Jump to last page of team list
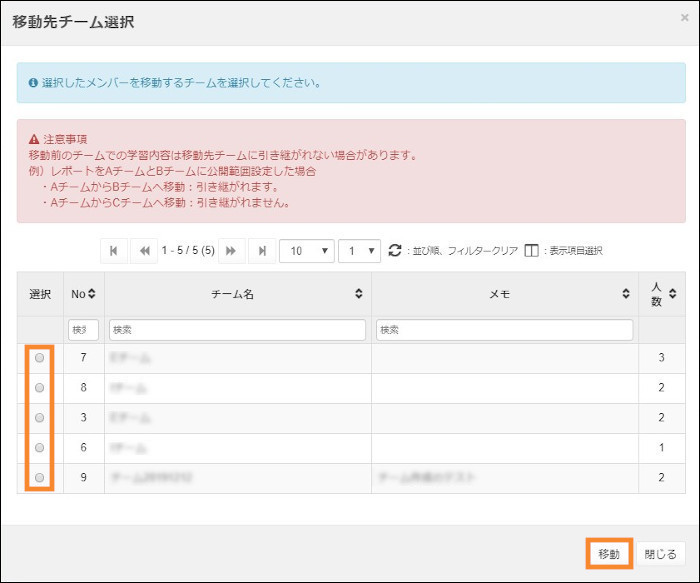The width and height of the screenshot is (700, 583). [262, 250]
